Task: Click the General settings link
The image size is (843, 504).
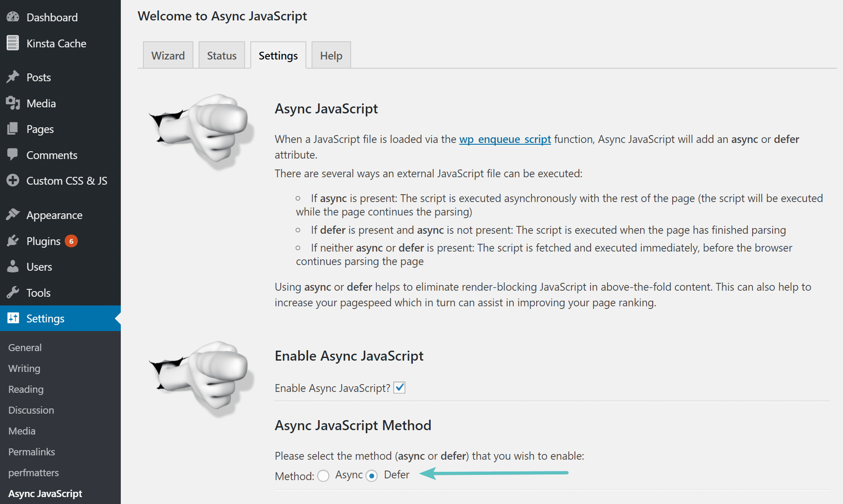Action: (24, 347)
